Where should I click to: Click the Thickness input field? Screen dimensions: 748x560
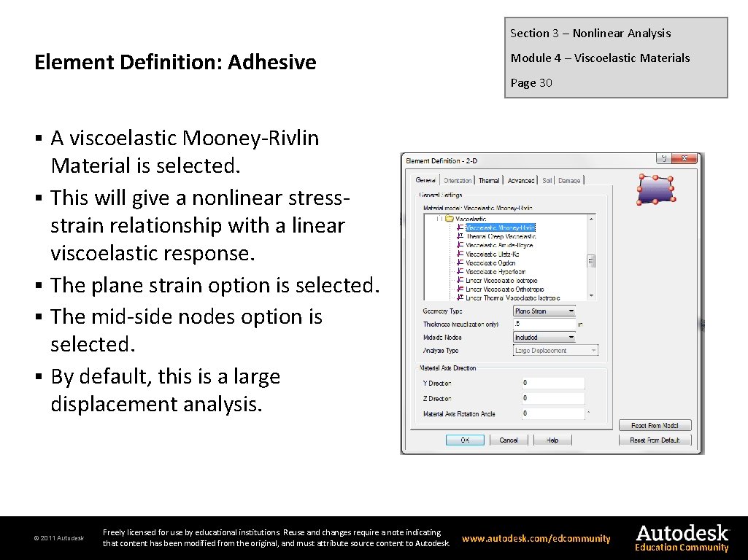(x=544, y=324)
